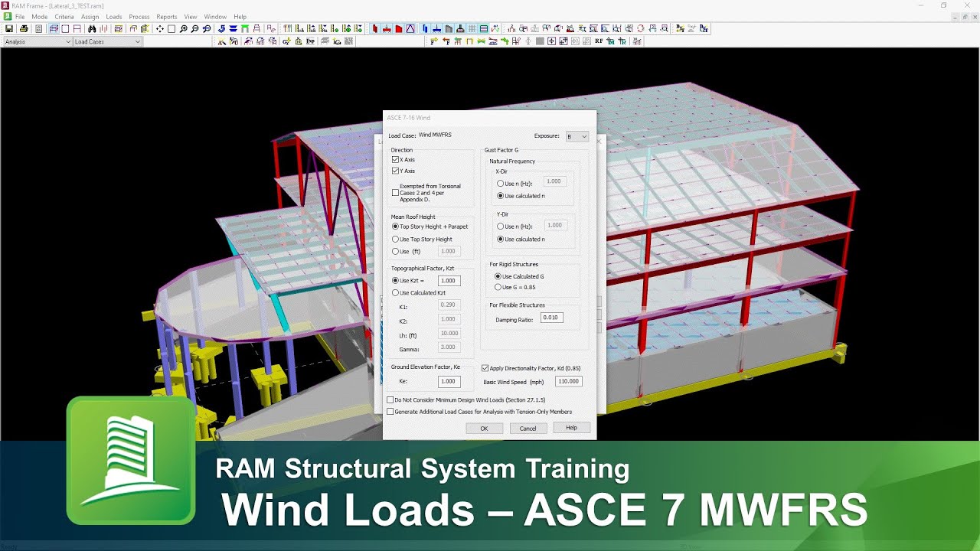The image size is (980, 551).
Task: Open the Window menu
Action: (215, 17)
